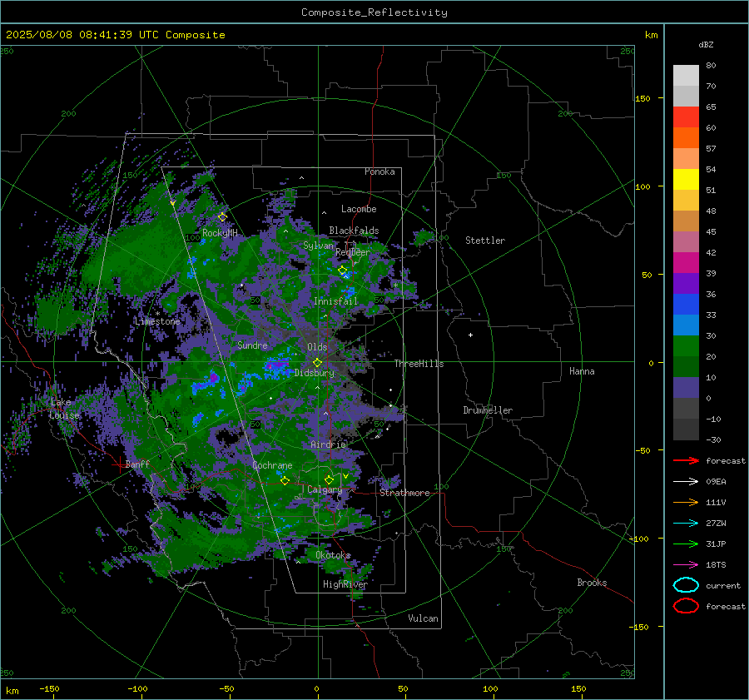Click the slate 0-10 dBZ swatch
Viewport: 749px width, 700px height.
tap(686, 387)
